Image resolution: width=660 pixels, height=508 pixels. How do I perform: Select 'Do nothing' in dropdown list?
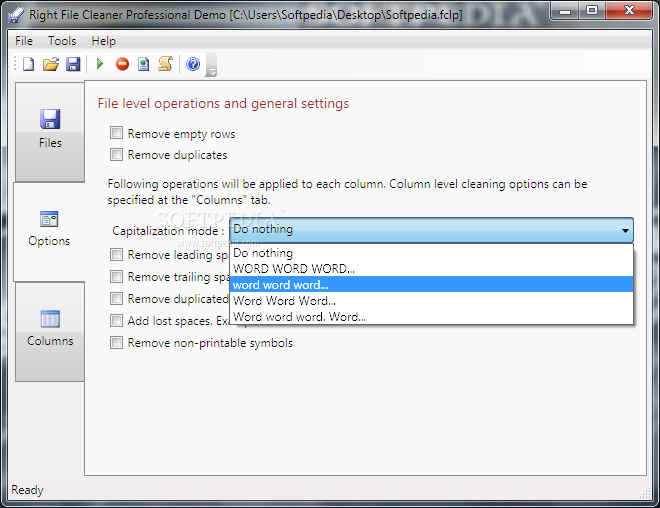click(x=431, y=253)
